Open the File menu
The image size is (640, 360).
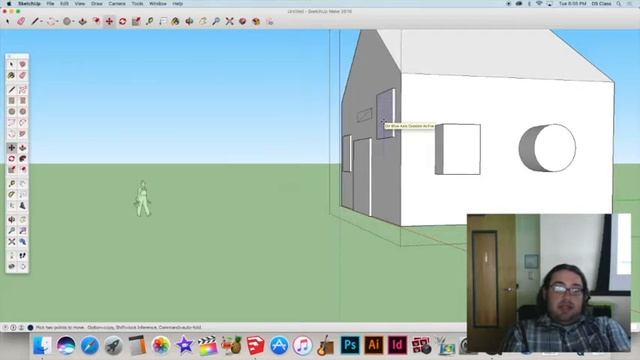click(x=50, y=4)
